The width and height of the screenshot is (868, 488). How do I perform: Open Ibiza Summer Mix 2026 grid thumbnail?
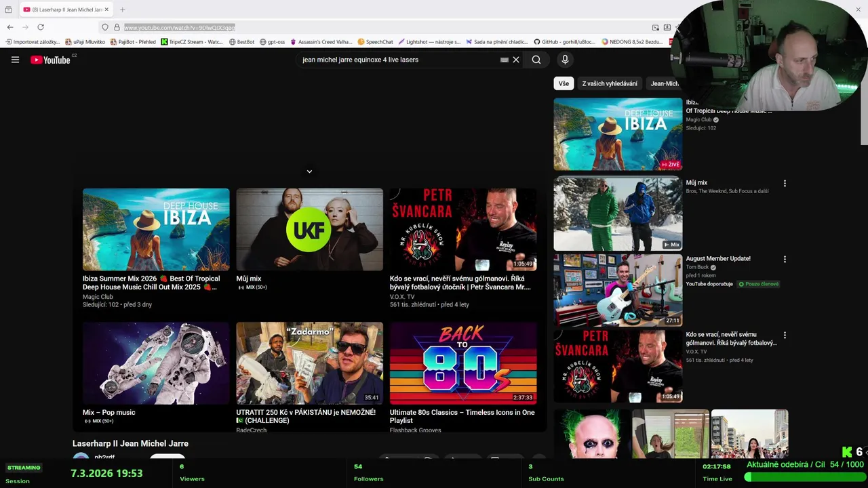tap(156, 230)
